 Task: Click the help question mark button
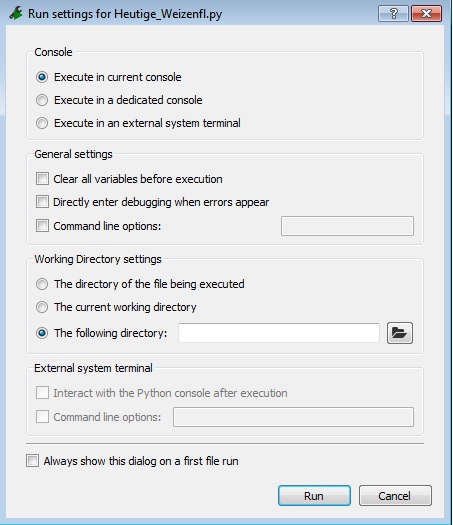coord(393,14)
